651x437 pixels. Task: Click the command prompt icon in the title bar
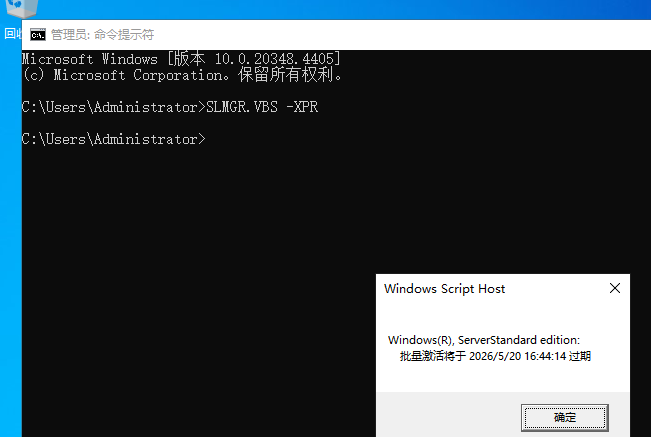pyautogui.click(x=38, y=35)
